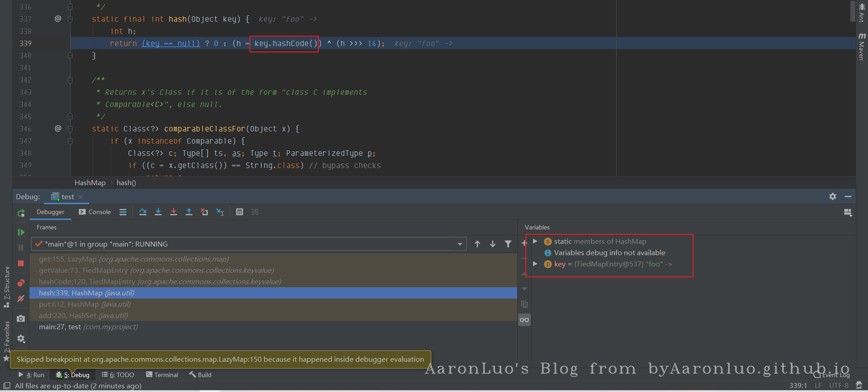
Task: Open the Event Log
Action: (832, 375)
